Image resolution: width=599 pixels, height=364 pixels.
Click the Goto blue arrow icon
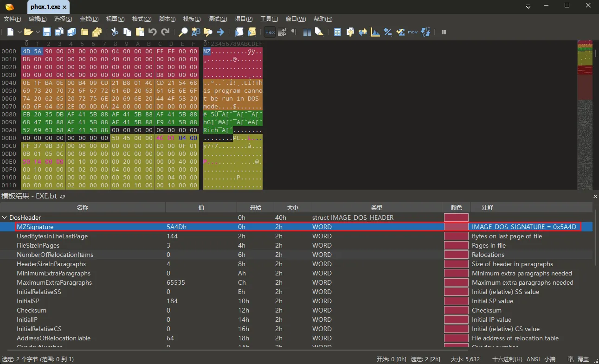click(220, 32)
